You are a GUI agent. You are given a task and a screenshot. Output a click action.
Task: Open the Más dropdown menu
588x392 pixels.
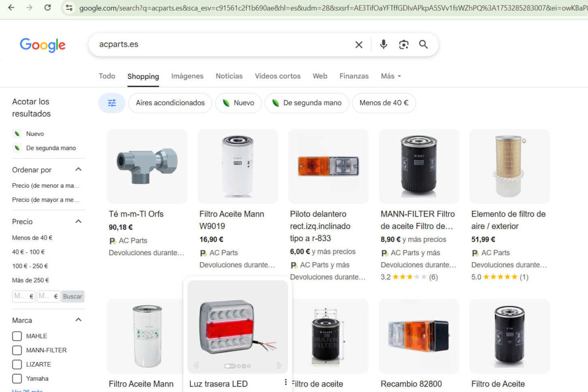[391, 76]
